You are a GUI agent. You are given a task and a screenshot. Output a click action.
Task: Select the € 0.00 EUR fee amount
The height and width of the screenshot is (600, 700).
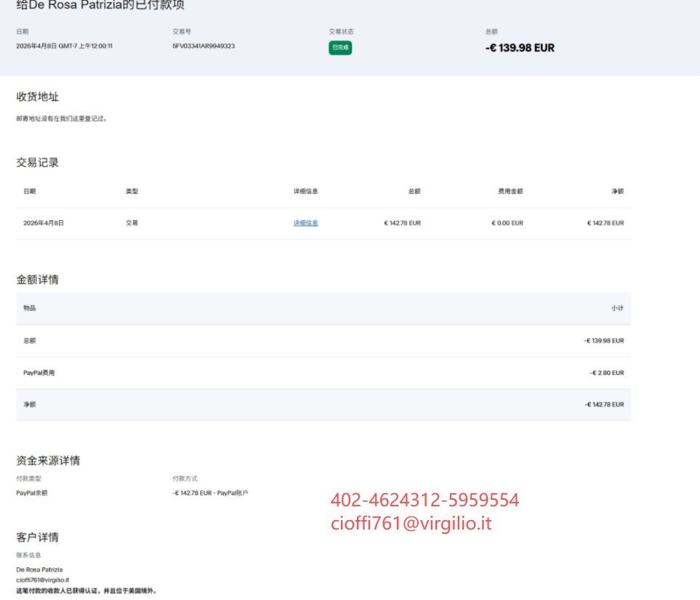click(507, 223)
